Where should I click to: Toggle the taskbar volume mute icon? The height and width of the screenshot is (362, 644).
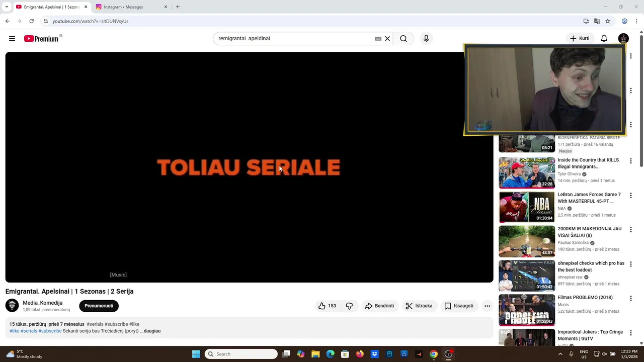tap(605, 354)
